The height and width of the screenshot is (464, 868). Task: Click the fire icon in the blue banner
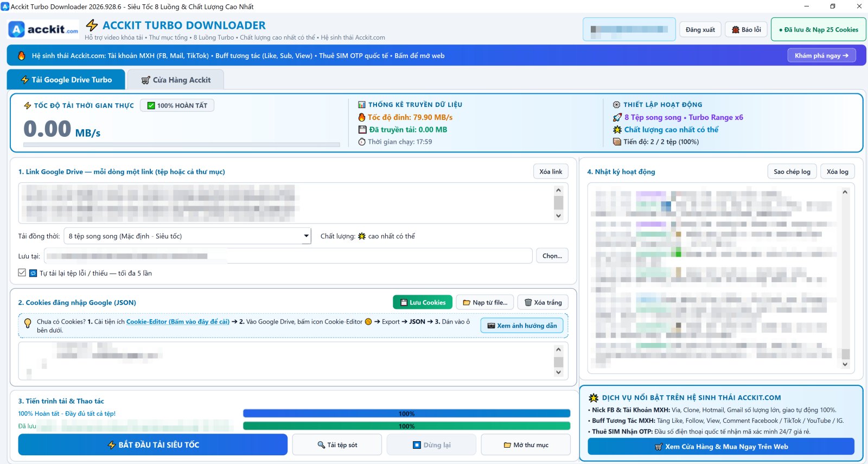tap(22, 55)
